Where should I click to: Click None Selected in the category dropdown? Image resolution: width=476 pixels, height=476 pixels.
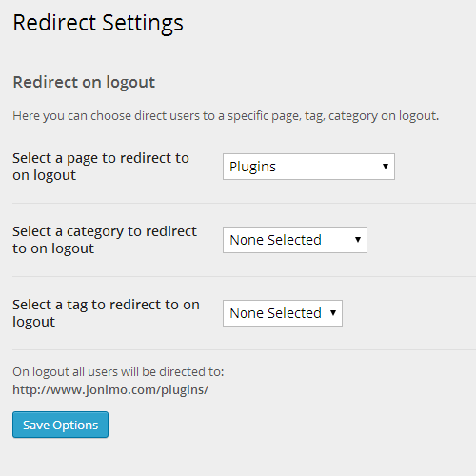[x=275, y=240]
